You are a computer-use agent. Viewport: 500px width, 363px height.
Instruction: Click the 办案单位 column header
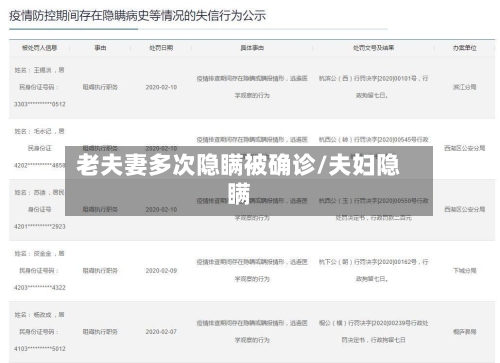point(464,48)
